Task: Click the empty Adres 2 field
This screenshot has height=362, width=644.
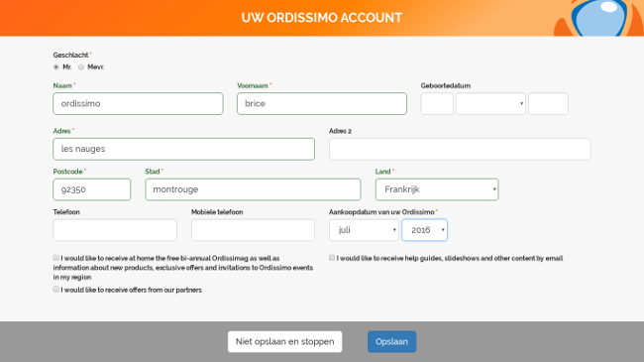Action: point(460,149)
